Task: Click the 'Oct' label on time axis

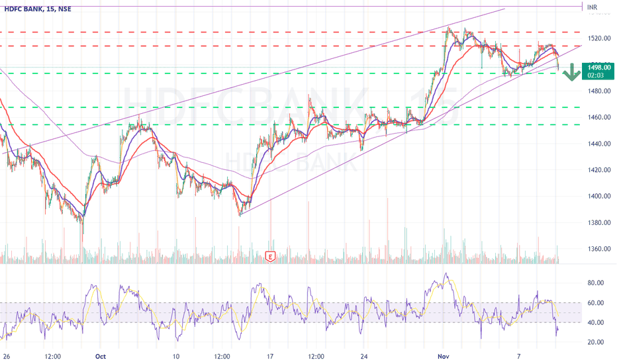Action: point(101,357)
